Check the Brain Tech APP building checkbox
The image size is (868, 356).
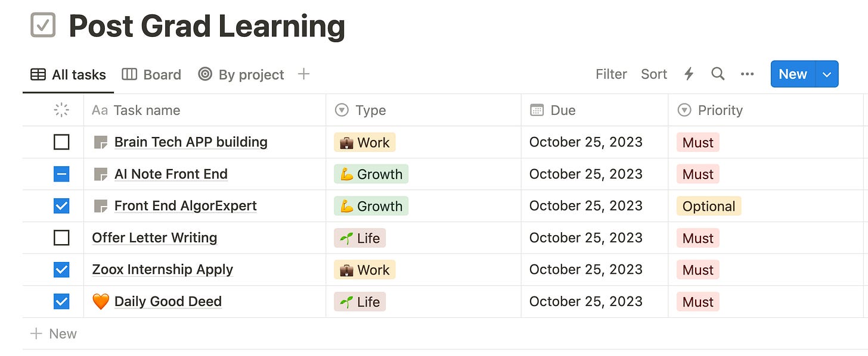coord(61,142)
